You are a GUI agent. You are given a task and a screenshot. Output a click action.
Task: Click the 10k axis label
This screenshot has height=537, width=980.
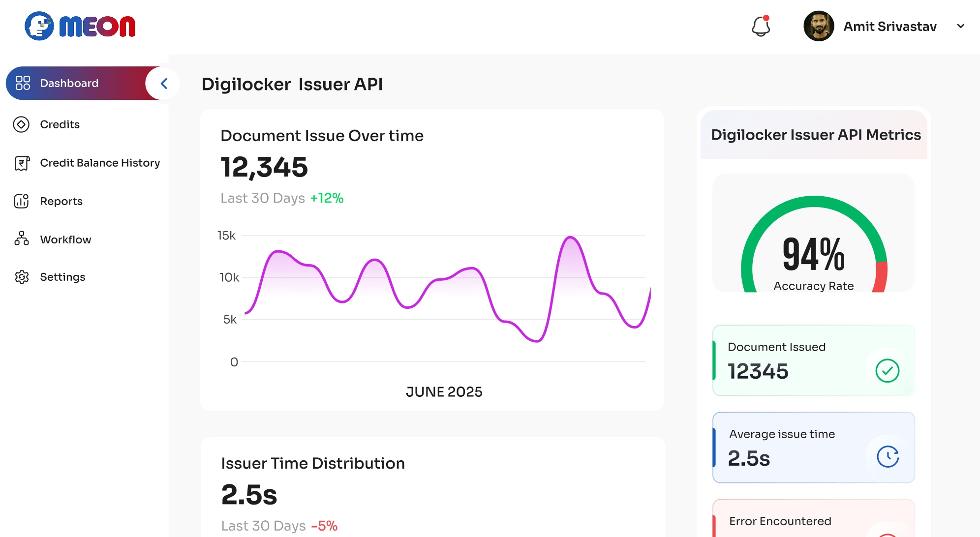coord(229,277)
